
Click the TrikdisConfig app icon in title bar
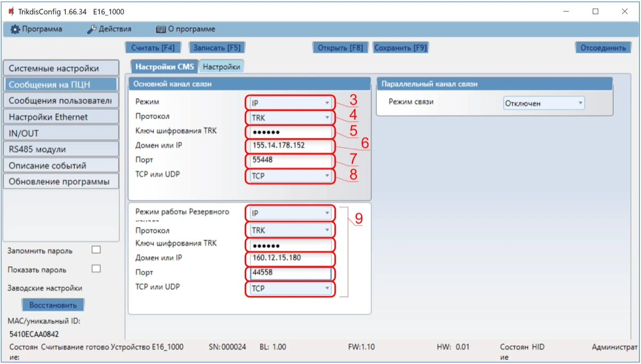pyautogui.click(x=11, y=12)
